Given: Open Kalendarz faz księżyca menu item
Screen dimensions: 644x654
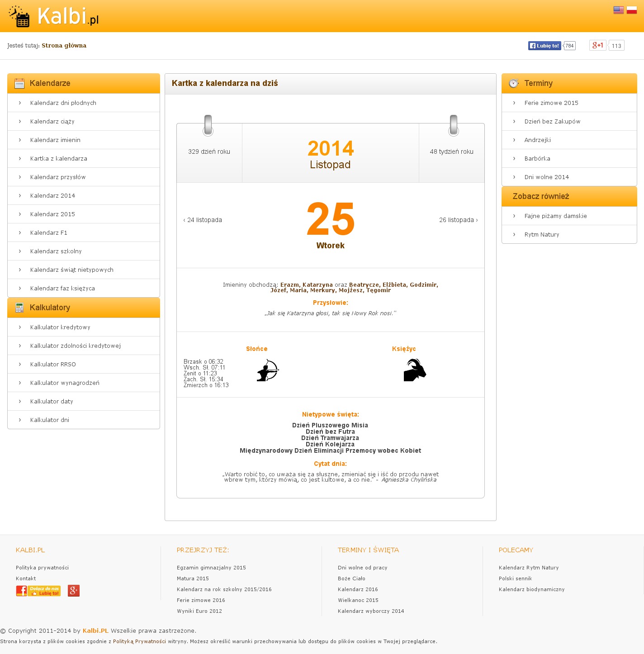Looking at the screenshot, I should [x=62, y=288].
